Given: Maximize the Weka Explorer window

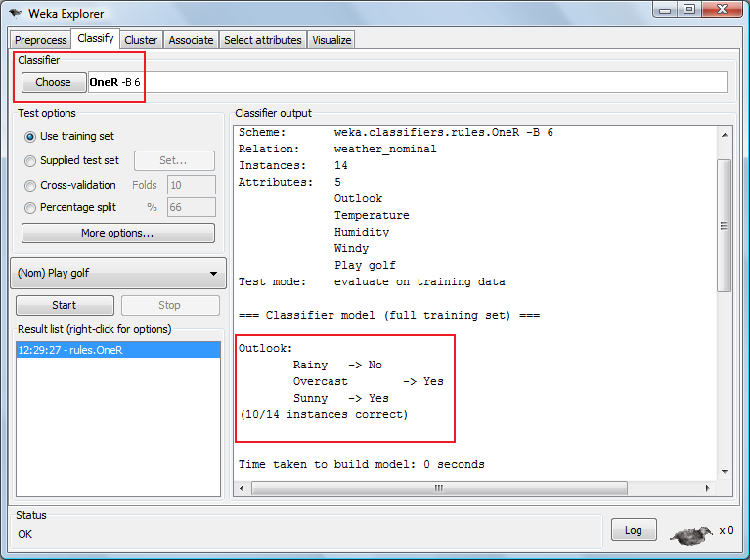Looking at the screenshot, I should pos(689,10).
